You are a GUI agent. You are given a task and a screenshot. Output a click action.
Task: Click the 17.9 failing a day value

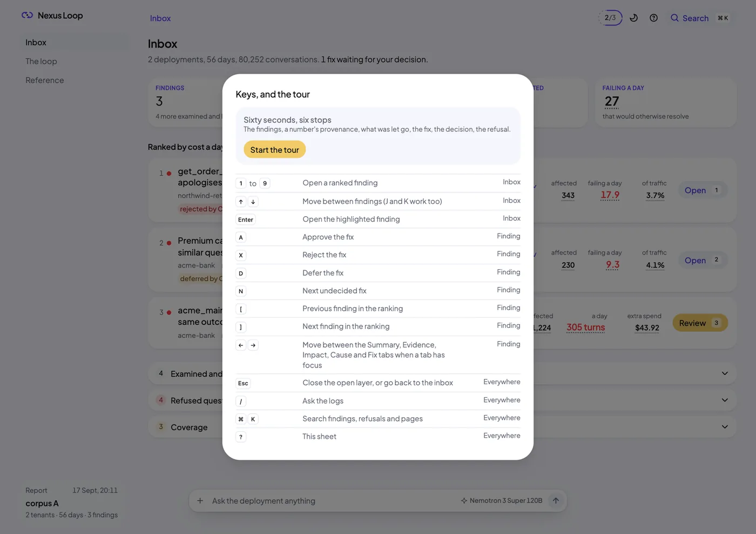pos(610,195)
